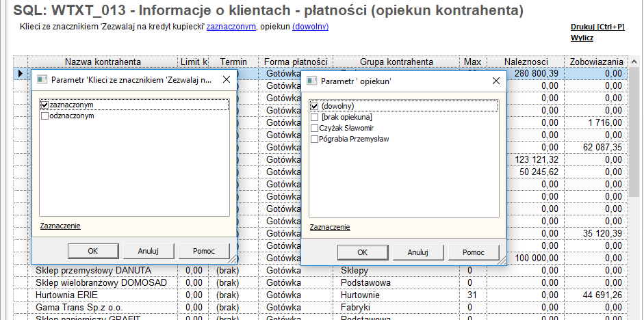644x320 pixels.
Task: Click the 'Grupa kontrahenta' column header
Action: pos(396,62)
